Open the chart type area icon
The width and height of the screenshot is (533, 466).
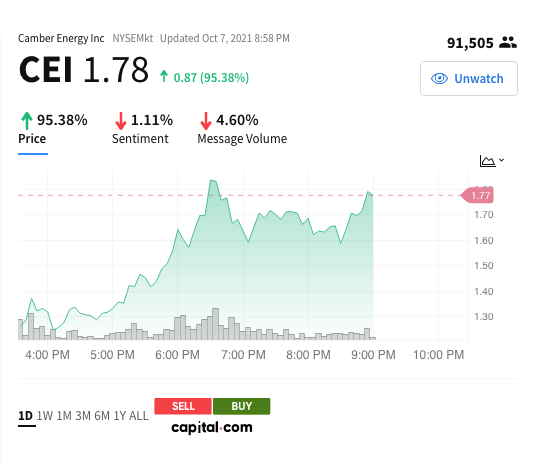(x=487, y=161)
